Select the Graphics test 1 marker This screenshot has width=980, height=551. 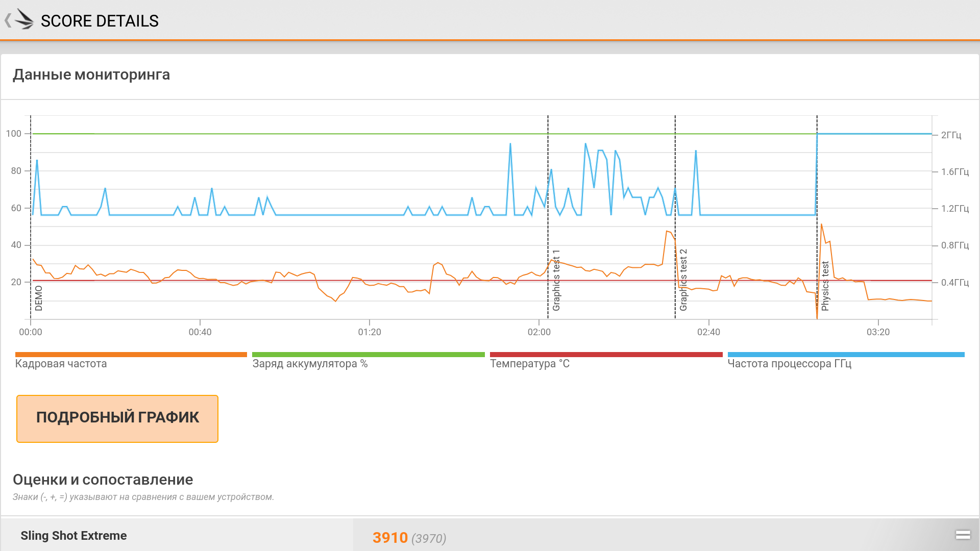(x=556, y=280)
